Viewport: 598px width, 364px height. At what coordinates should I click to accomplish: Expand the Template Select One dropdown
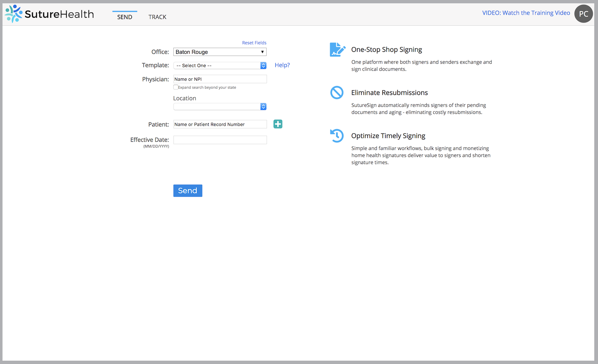tap(220, 66)
